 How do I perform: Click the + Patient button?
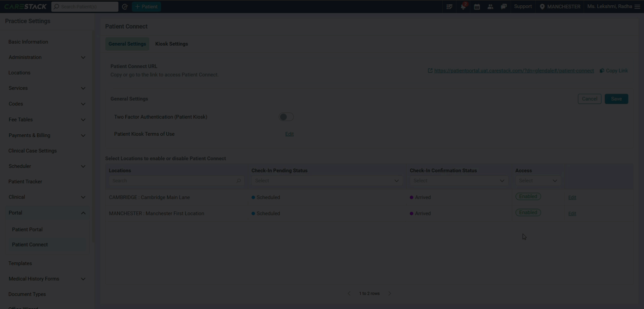[146, 7]
